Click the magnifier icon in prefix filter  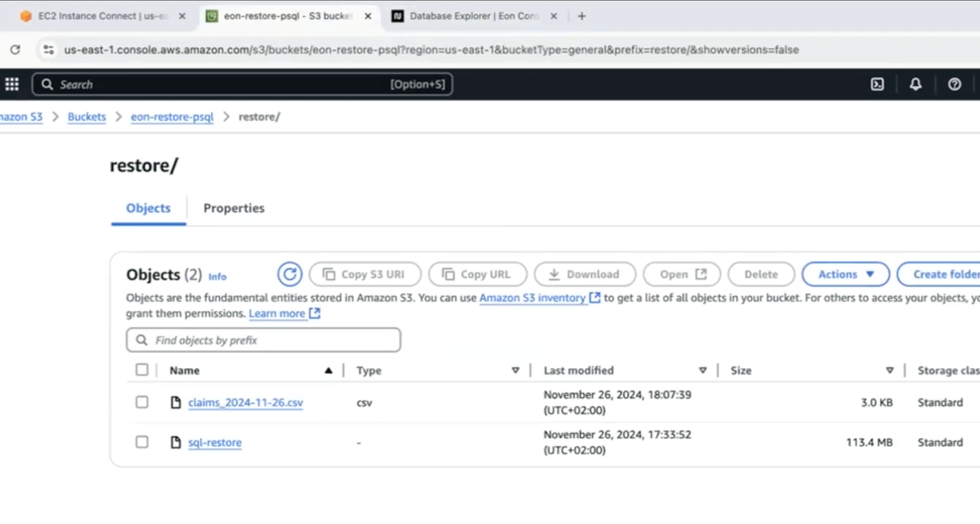pyautogui.click(x=141, y=340)
